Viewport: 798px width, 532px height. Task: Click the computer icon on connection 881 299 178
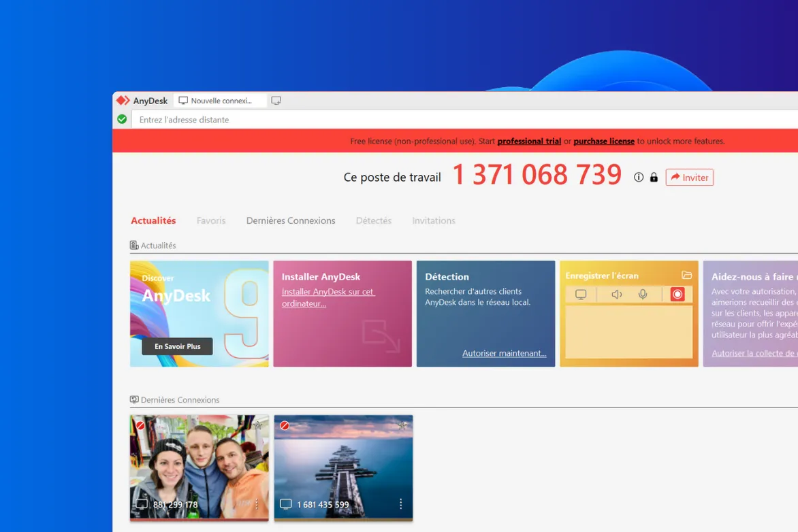pos(141,504)
